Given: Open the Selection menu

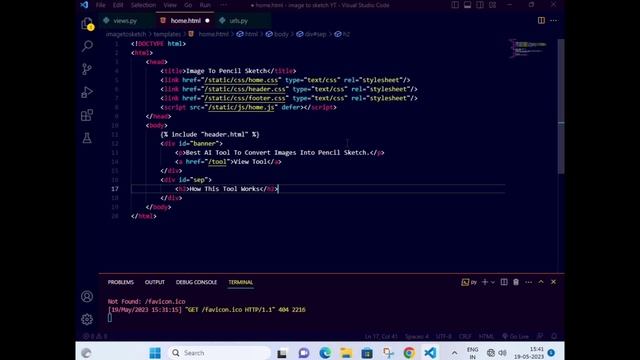Looking at the screenshot, I should tap(143, 5).
